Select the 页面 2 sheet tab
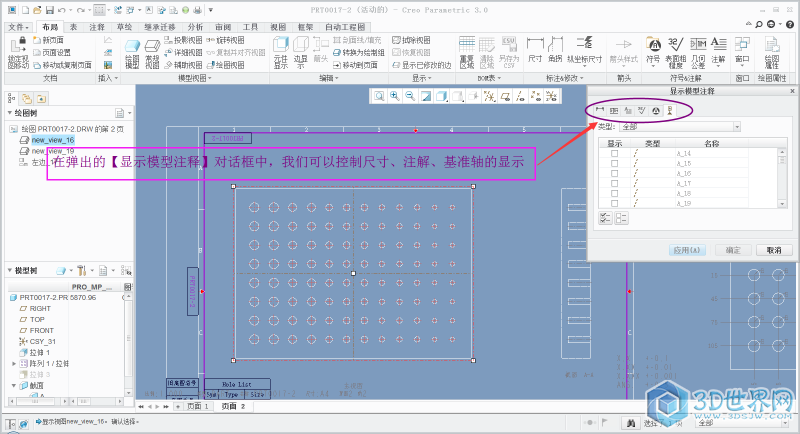The image size is (800, 434). pyautogui.click(x=233, y=406)
